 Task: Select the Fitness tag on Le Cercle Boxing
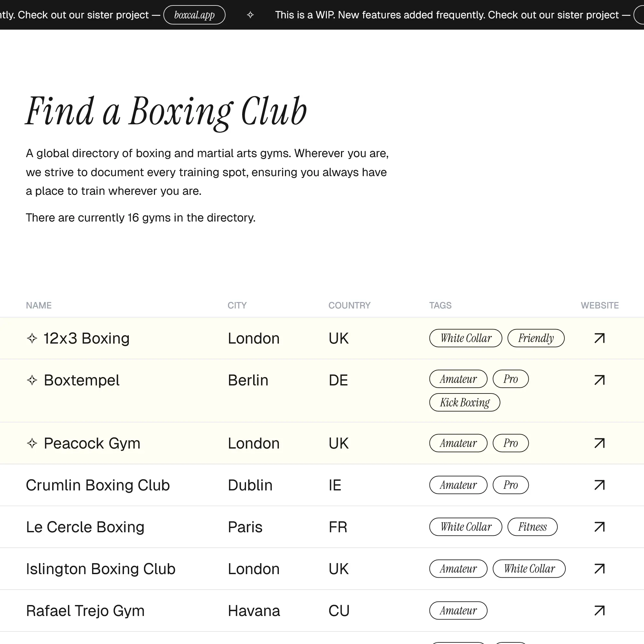tap(532, 527)
